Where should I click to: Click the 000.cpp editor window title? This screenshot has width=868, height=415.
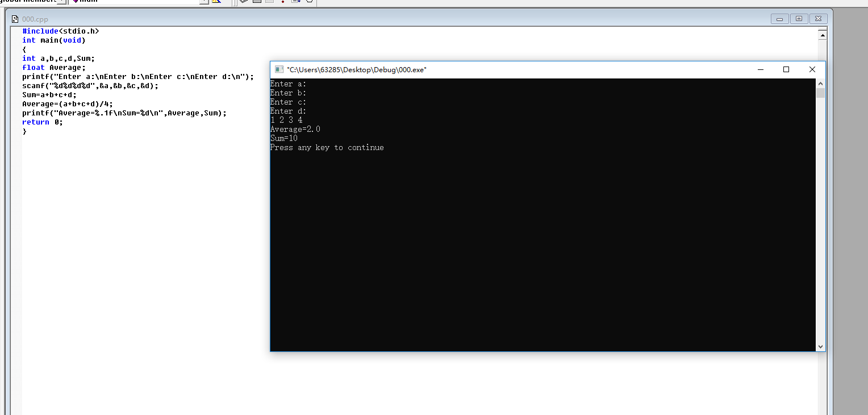[35, 19]
